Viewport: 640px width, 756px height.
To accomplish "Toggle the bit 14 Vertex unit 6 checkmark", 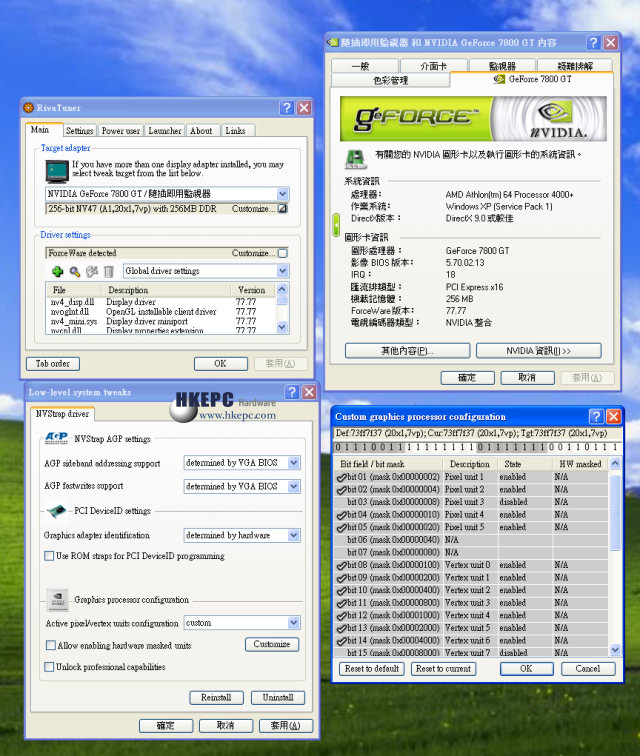I will click(x=341, y=641).
